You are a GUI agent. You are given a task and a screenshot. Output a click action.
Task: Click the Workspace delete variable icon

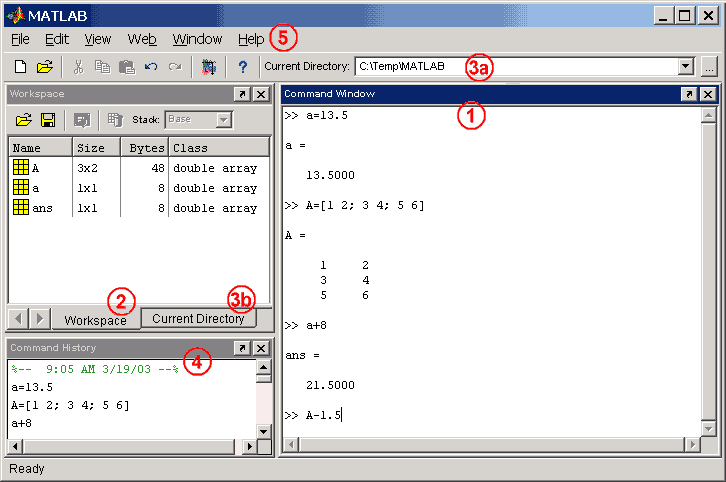point(115,120)
